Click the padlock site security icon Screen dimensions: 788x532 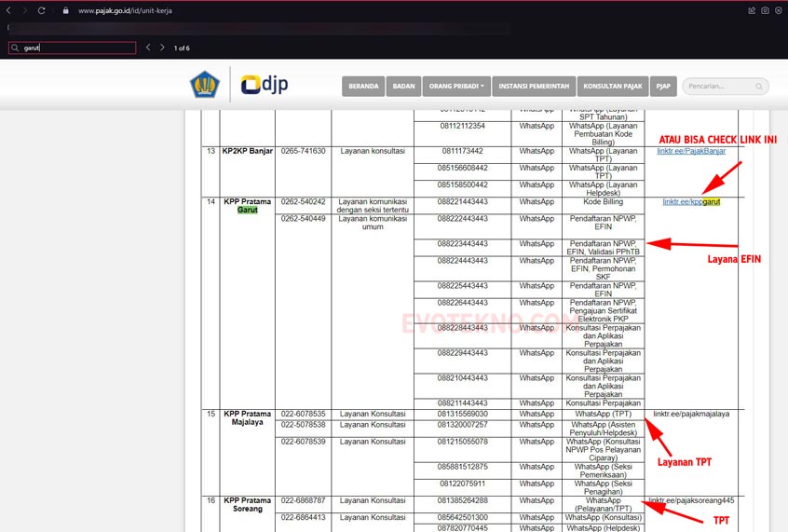[65, 10]
